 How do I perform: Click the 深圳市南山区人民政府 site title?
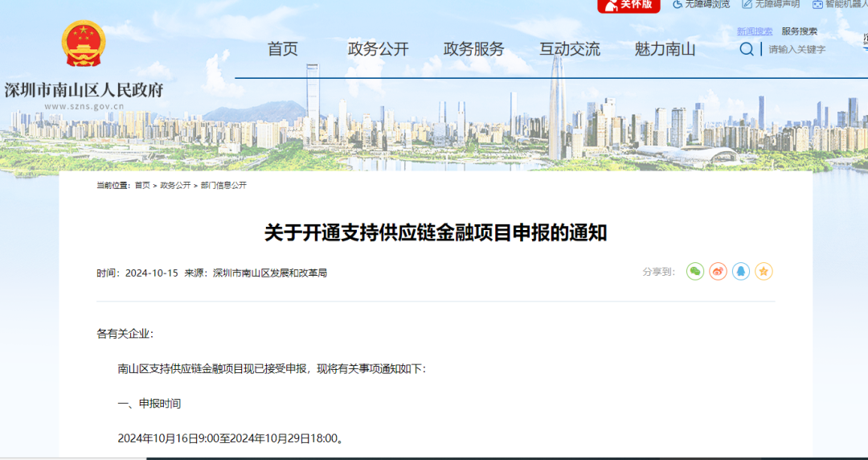click(84, 90)
